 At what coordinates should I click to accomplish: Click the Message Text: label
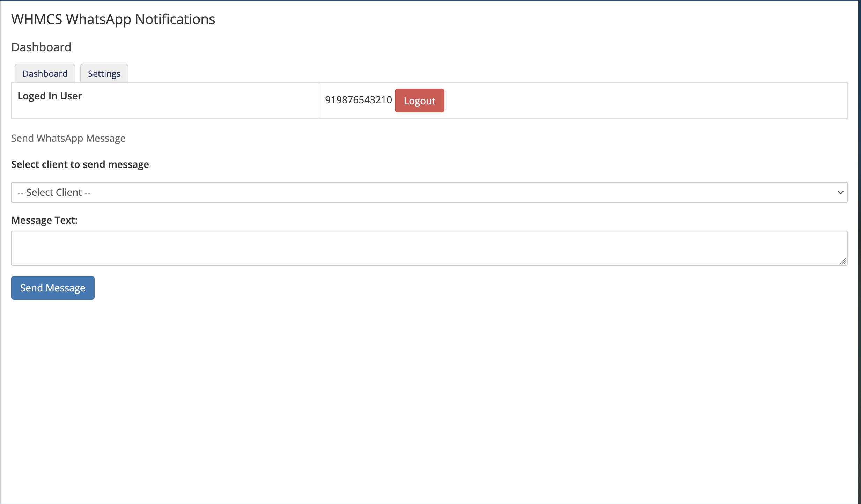point(44,220)
